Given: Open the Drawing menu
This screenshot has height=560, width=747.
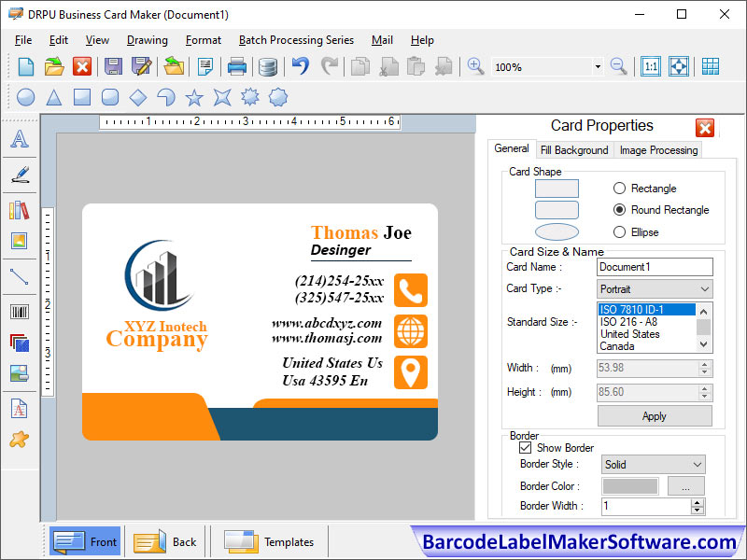Looking at the screenshot, I should [148, 40].
